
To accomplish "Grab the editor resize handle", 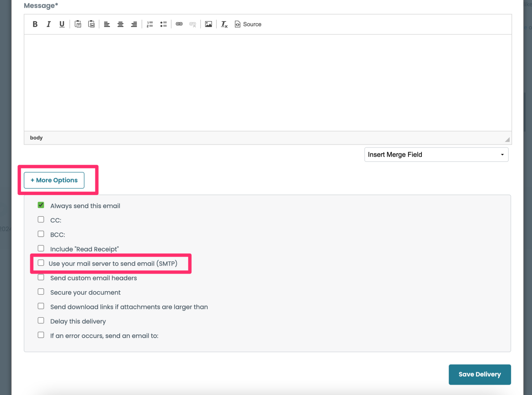I will pos(507,140).
